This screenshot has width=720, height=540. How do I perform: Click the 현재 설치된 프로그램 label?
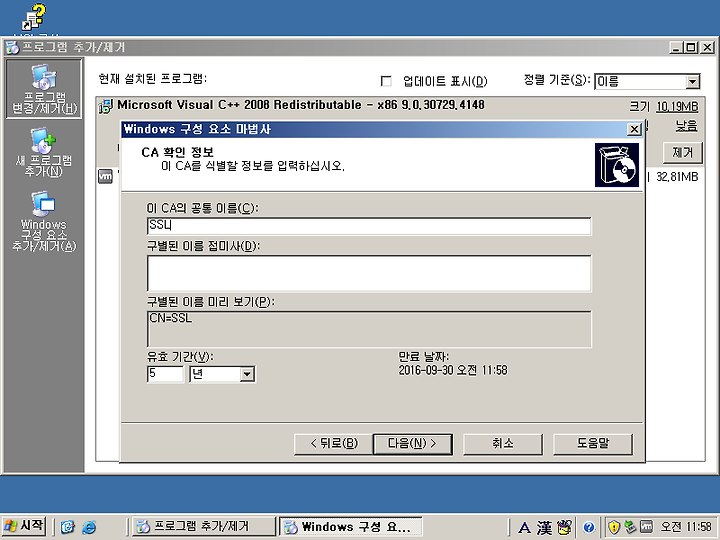pyautogui.click(x=152, y=79)
